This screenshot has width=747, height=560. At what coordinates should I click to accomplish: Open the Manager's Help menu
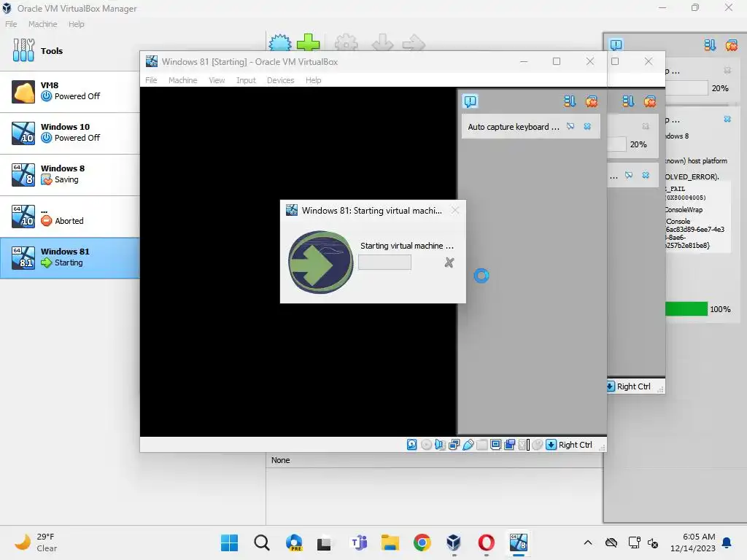click(x=76, y=24)
